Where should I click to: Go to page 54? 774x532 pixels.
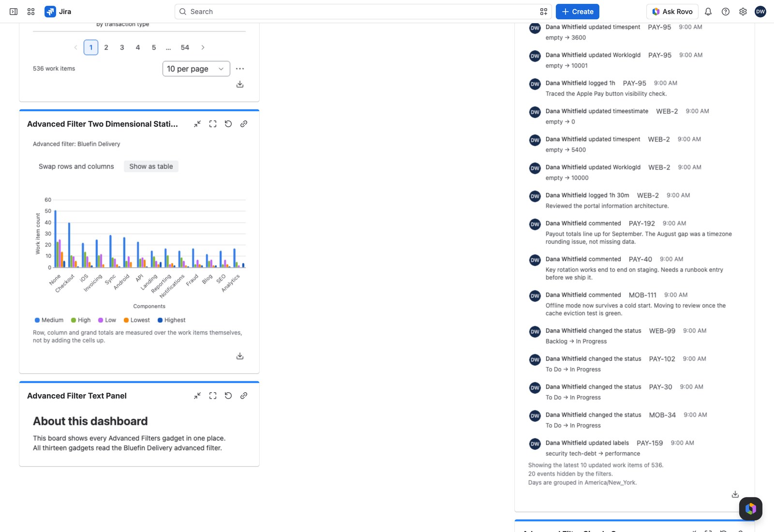185,47
